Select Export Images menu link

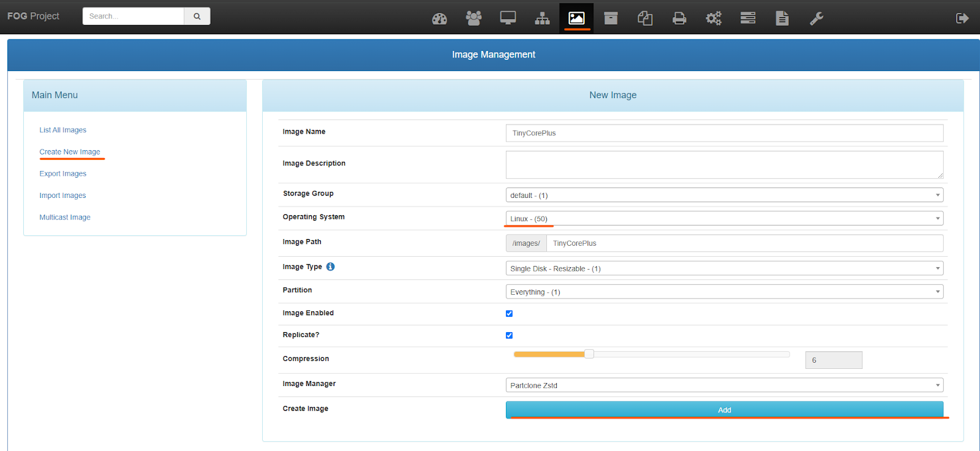click(x=63, y=173)
